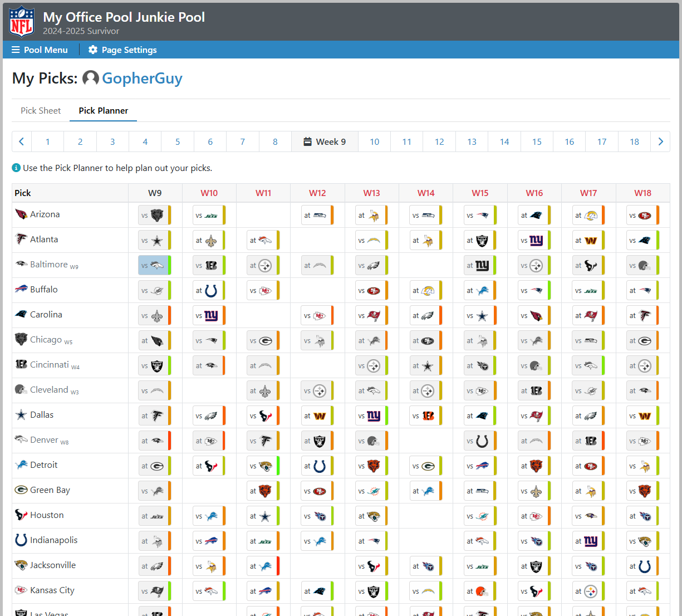Select Baltimore vs Denver W9 pick
Image resolution: width=682 pixels, height=616 pixels.
(154, 266)
